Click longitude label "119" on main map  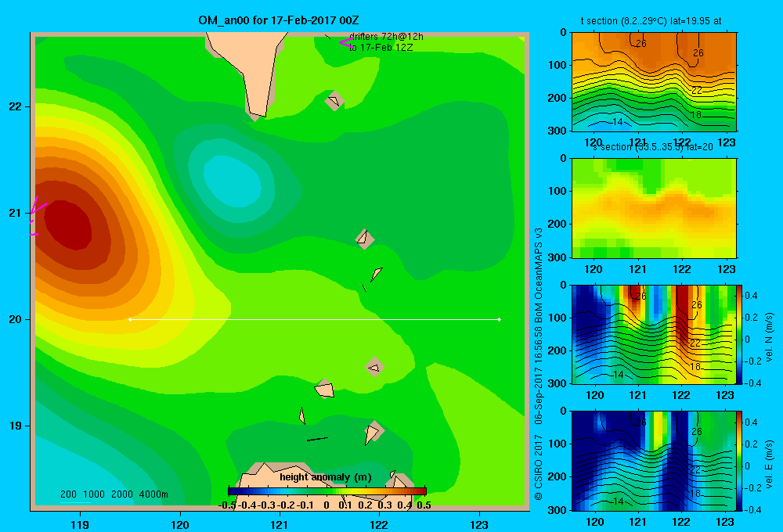click(80, 524)
